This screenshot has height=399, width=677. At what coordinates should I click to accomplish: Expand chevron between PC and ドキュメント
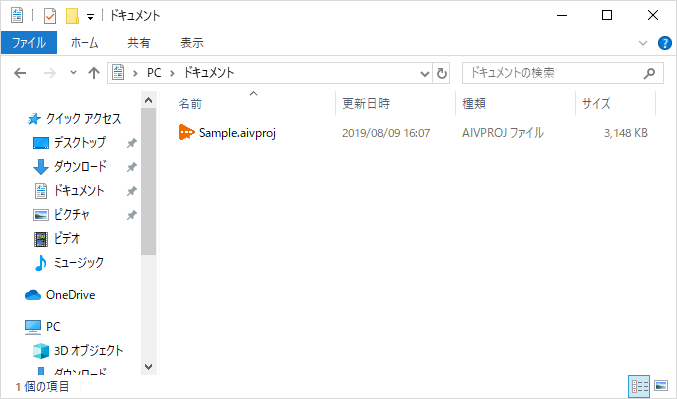tap(172, 73)
